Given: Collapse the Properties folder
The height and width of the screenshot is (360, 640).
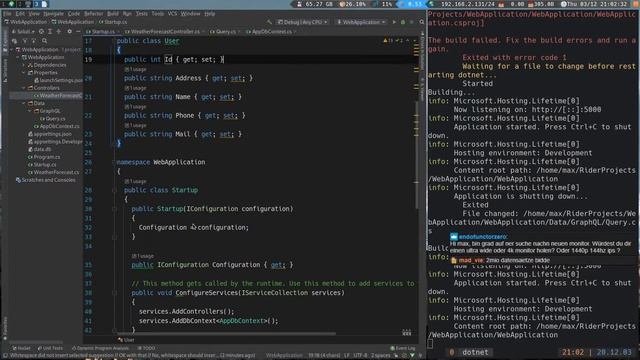Looking at the screenshot, I should click(24, 73).
